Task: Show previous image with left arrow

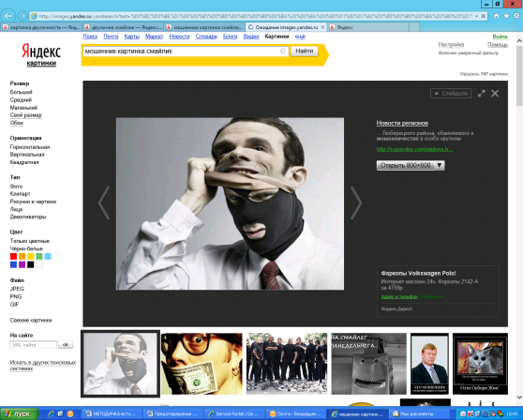Action: coord(104,202)
